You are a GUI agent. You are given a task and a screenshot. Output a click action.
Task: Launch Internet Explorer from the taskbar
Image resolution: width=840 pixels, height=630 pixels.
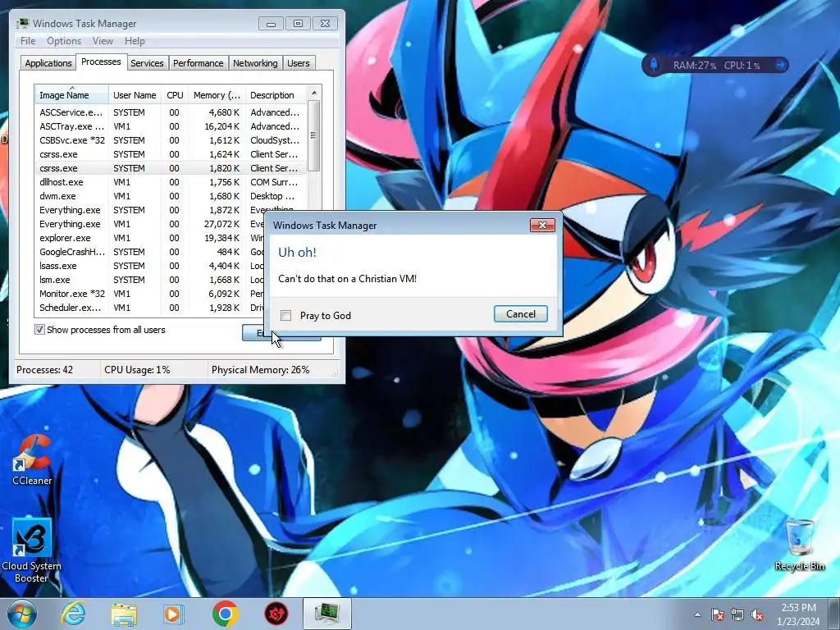tap(73, 614)
